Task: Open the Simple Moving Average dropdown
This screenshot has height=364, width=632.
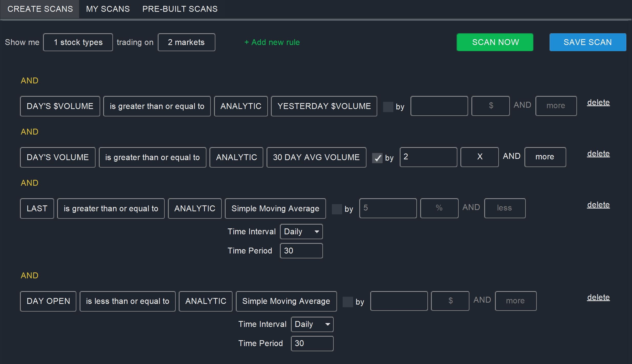Action: (275, 208)
